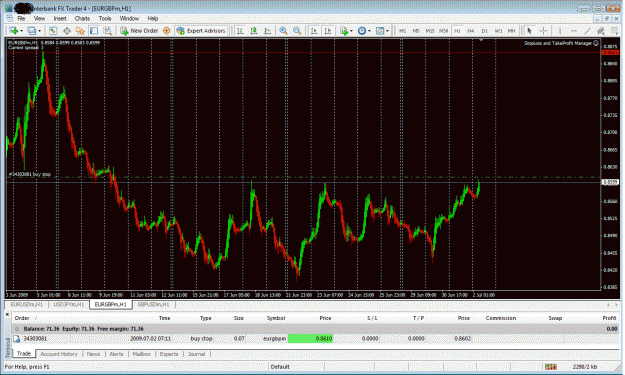This screenshot has width=625, height=375.
Task: Sort orders by the Profit column header
Action: [x=609, y=318]
